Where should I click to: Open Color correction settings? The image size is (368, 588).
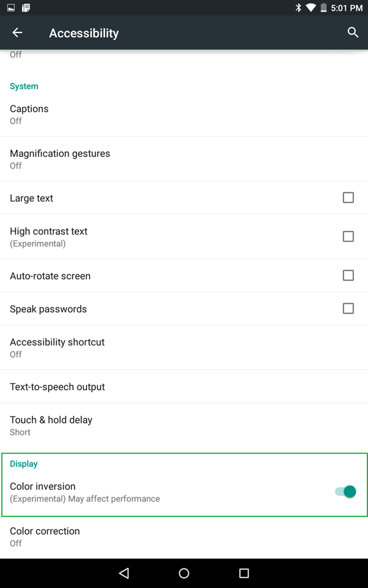pos(184,536)
